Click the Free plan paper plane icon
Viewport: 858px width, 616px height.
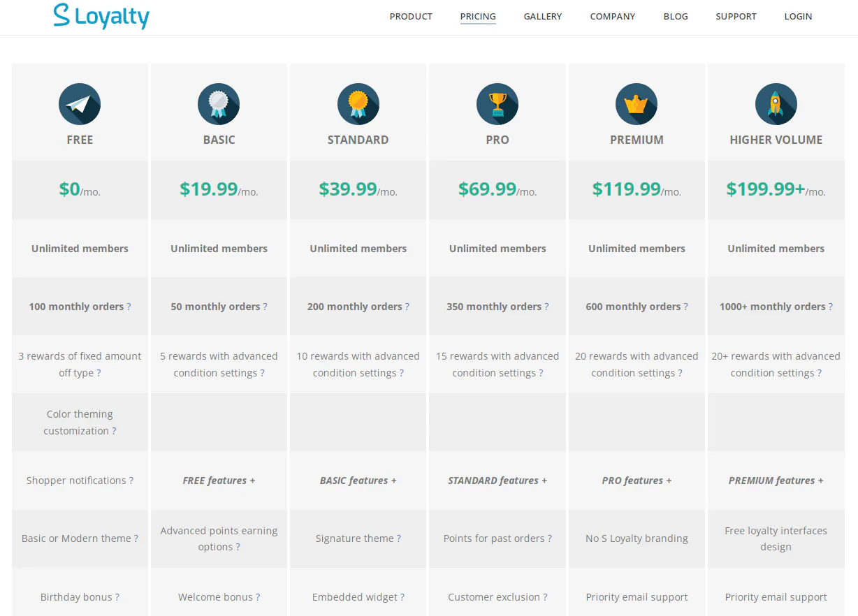[x=80, y=104]
